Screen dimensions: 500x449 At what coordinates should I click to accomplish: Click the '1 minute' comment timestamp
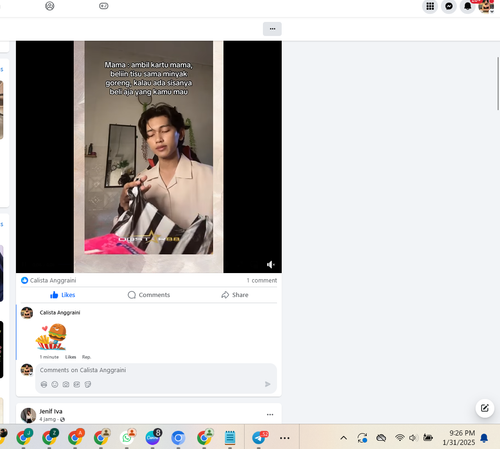click(49, 357)
